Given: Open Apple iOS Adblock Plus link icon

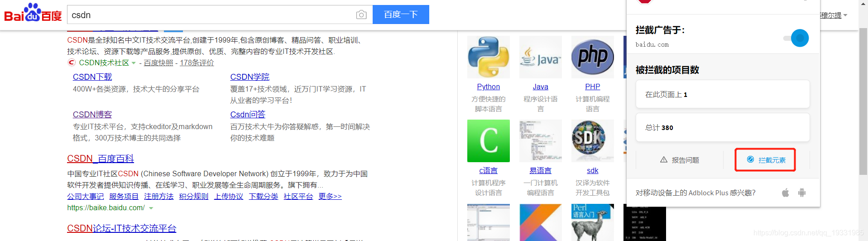Looking at the screenshot, I should coord(786,193).
